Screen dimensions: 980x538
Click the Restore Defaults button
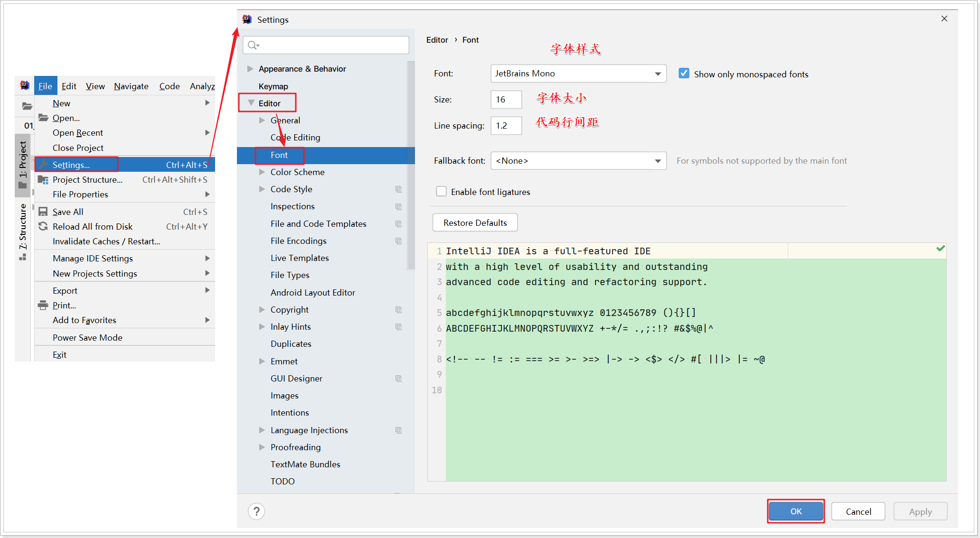pyautogui.click(x=475, y=223)
